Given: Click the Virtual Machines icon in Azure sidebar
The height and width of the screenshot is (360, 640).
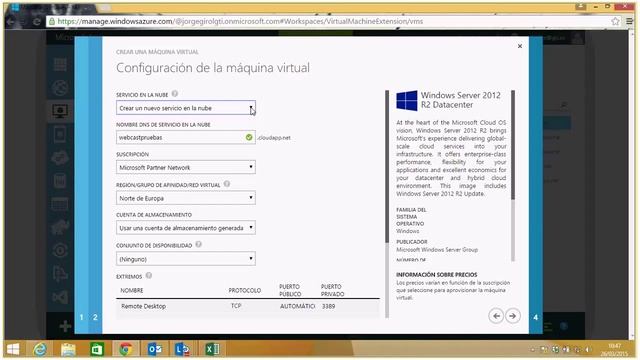Looking at the screenshot, I should click(60, 111).
